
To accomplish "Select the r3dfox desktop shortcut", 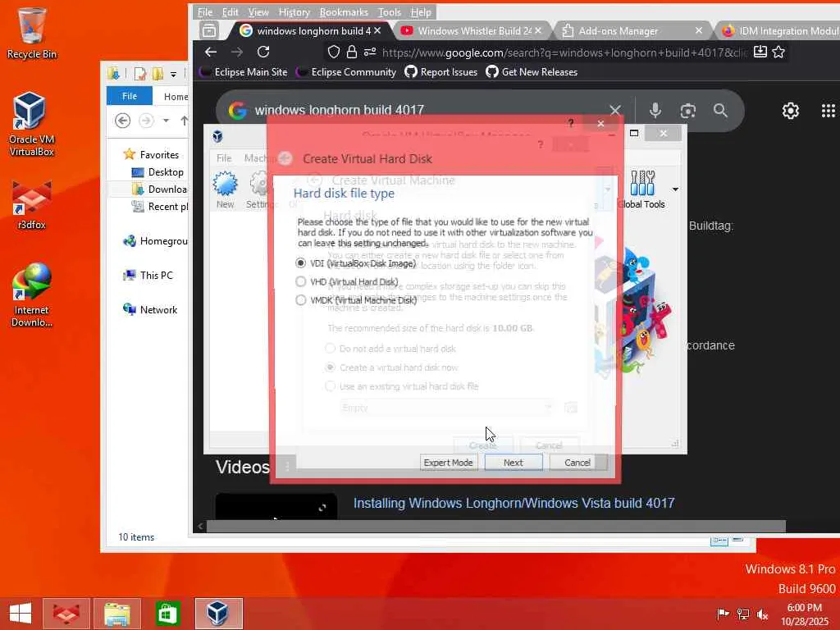I will click(x=32, y=204).
